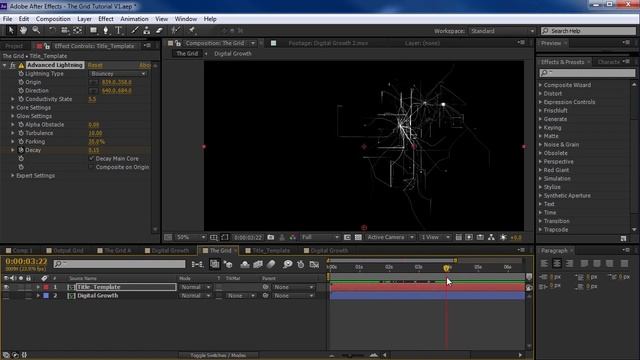This screenshot has height=360, width=640.
Task: Click the timeline layer search field
Action: (x=119, y=264)
